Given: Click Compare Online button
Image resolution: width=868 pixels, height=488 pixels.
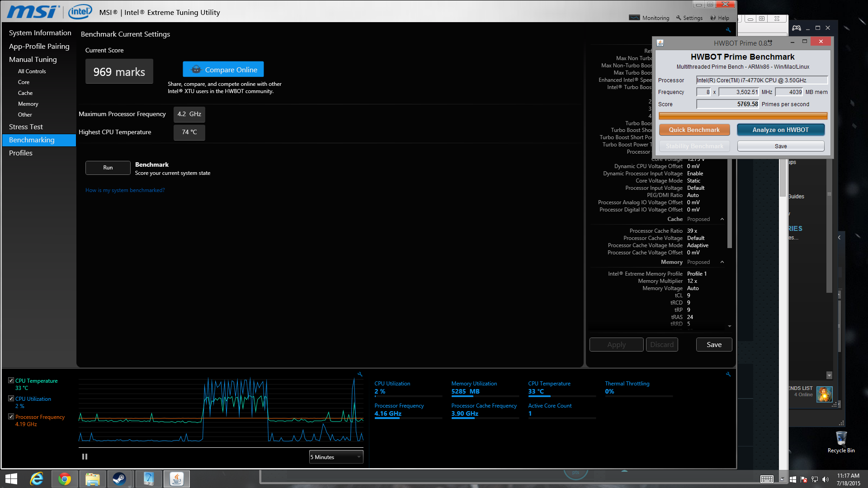Looking at the screenshot, I should 223,70.
